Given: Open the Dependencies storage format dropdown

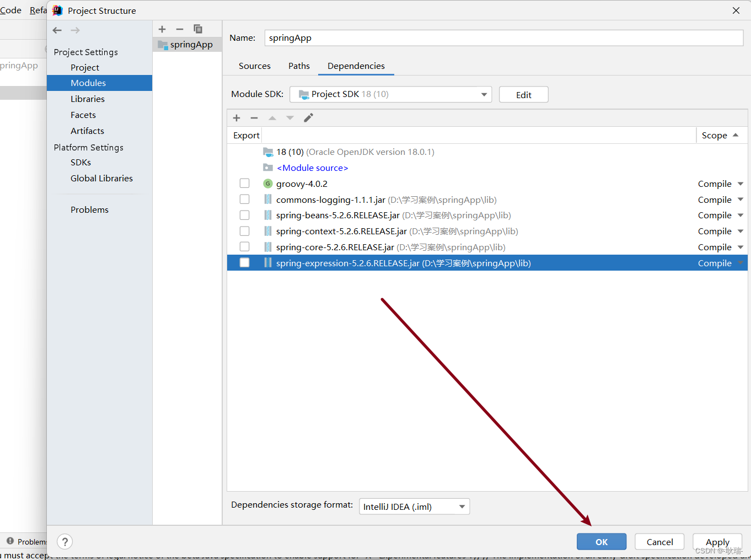Looking at the screenshot, I should pos(415,507).
